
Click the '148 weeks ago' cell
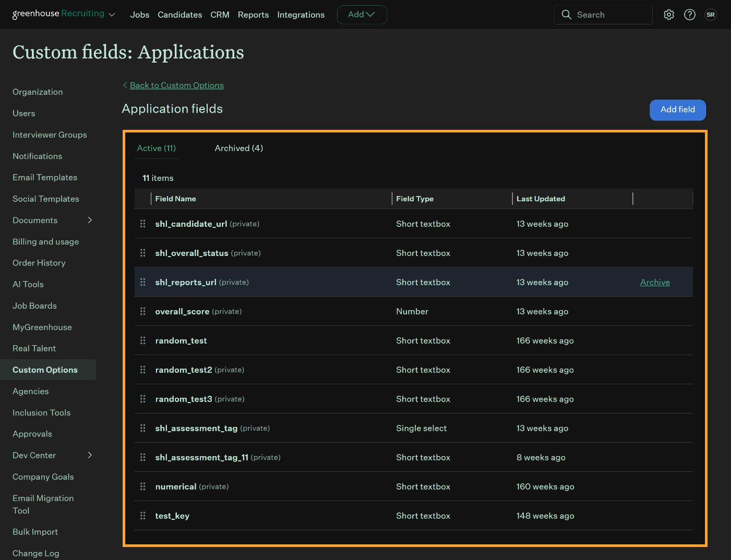pyautogui.click(x=545, y=516)
